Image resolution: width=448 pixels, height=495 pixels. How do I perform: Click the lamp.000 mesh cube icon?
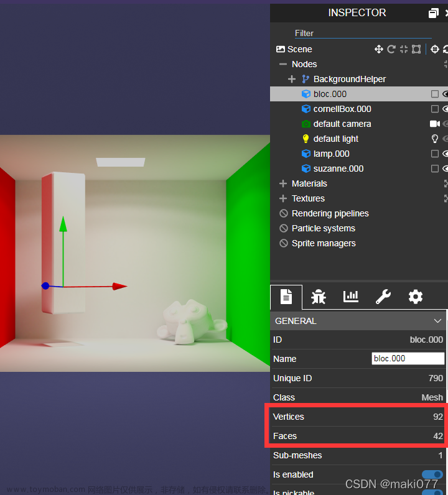point(306,154)
